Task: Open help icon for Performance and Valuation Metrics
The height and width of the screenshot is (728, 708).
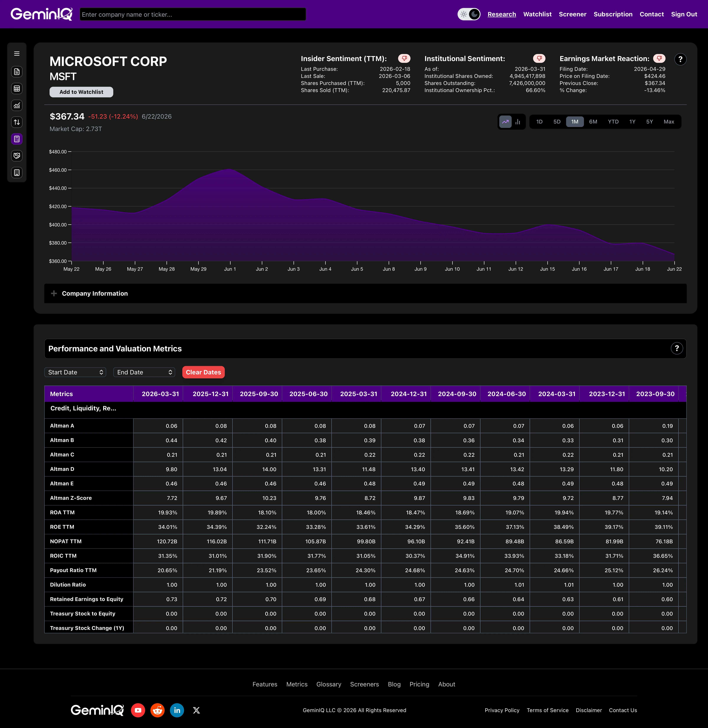Action: 677,348
